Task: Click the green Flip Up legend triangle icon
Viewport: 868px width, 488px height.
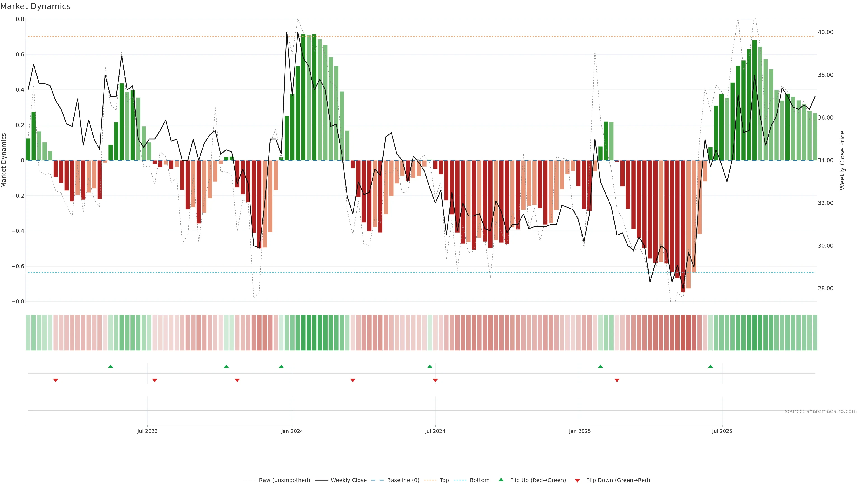Action: [x=501, y=480]
